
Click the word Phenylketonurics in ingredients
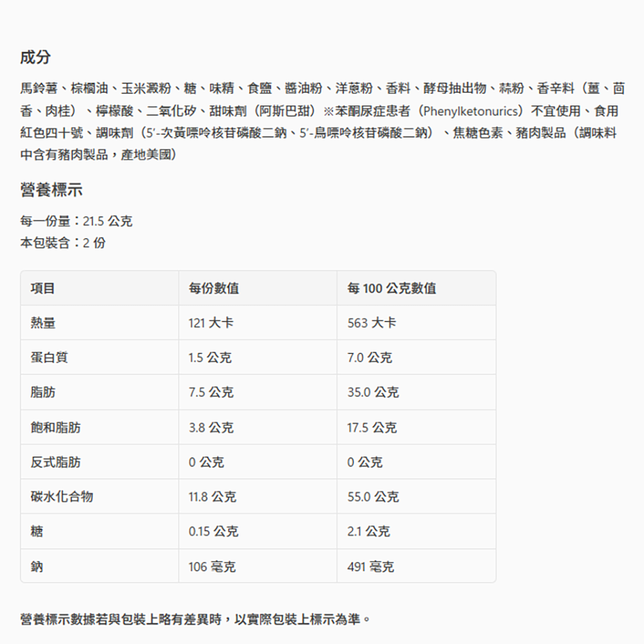tap(469, 111)
